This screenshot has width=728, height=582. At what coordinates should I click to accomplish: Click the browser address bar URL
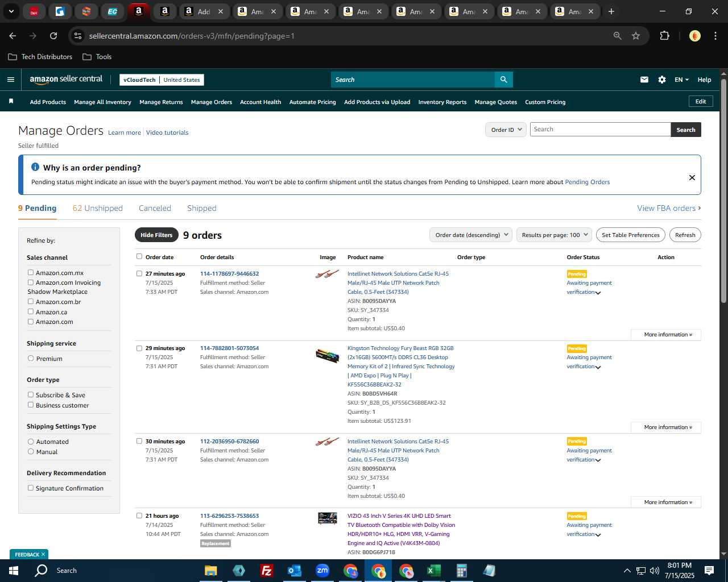[x=192, y=36]
